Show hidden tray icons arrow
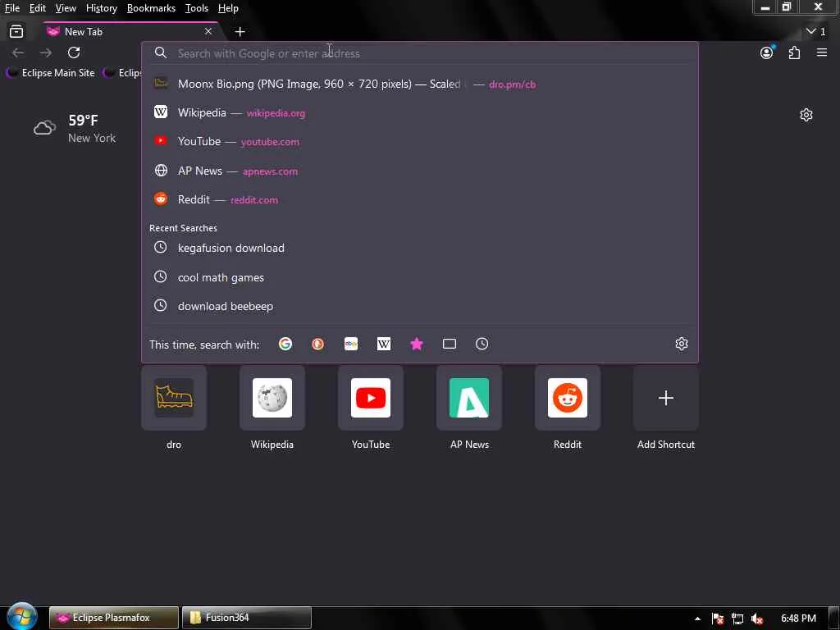Image resolution: width=840 pixels, height=630 pixels. coord(697,619)
